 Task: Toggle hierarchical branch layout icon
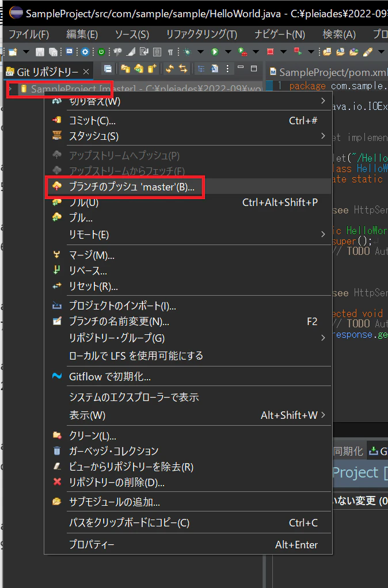201,68
